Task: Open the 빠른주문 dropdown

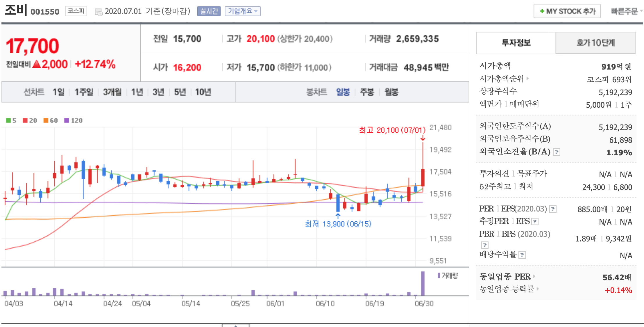Action: (x=627, y=11)
